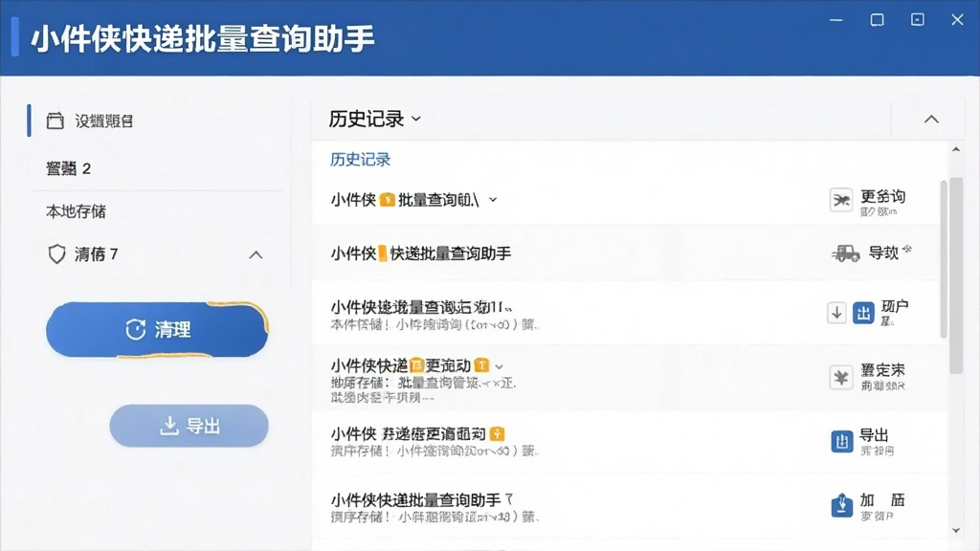Click the first orange badge in the 小件侠快递 更流动 row
The width and height of the screenshot is (980, 551).
click(417, 365)
